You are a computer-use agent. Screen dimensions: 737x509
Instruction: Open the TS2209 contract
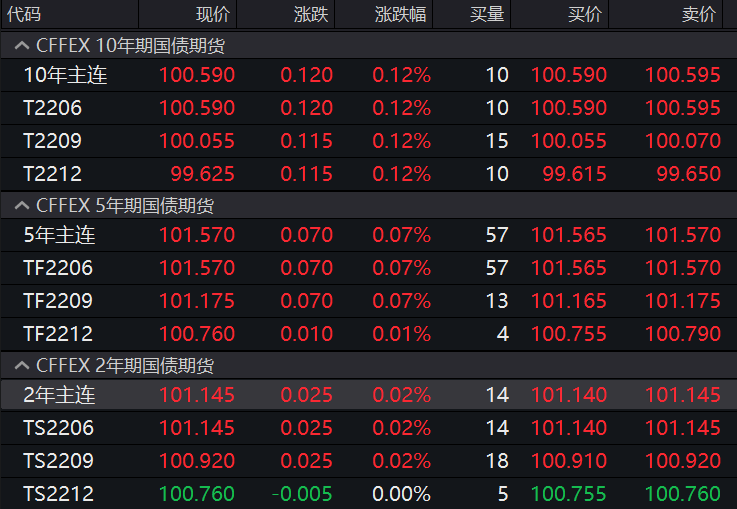point(58,461)
